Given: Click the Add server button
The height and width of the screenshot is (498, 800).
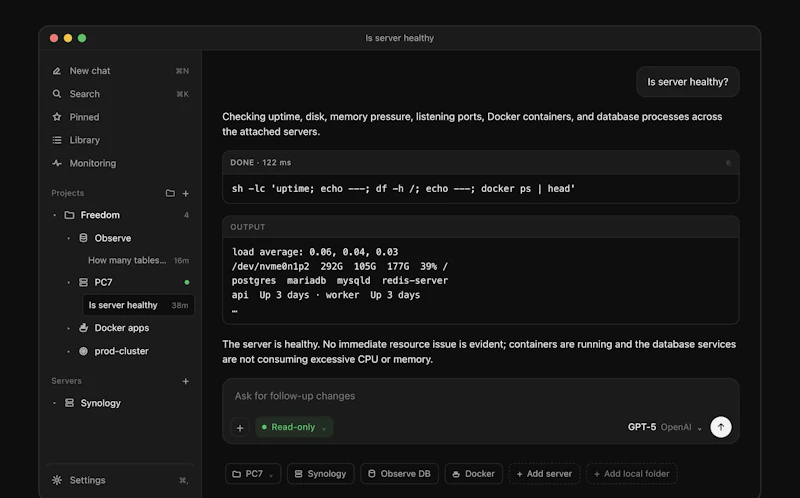Looking at the screenshot, I should tap(544, 474).
